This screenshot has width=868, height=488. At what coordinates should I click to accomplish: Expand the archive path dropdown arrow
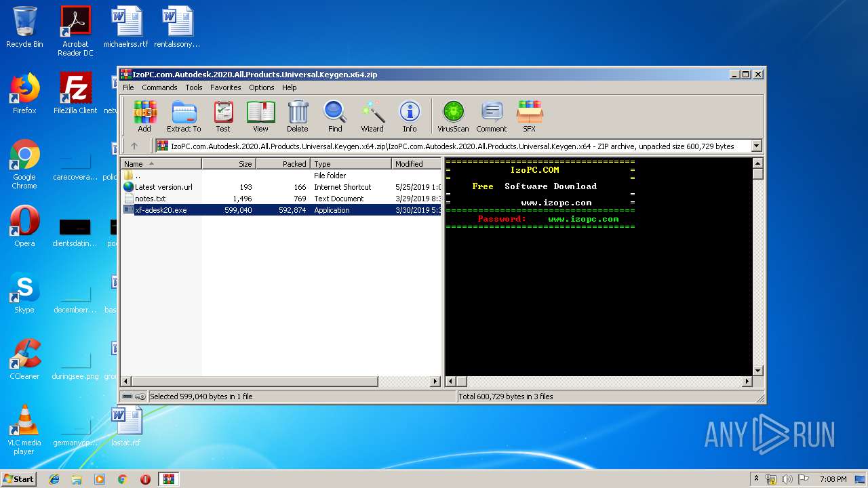click(757, 146)
